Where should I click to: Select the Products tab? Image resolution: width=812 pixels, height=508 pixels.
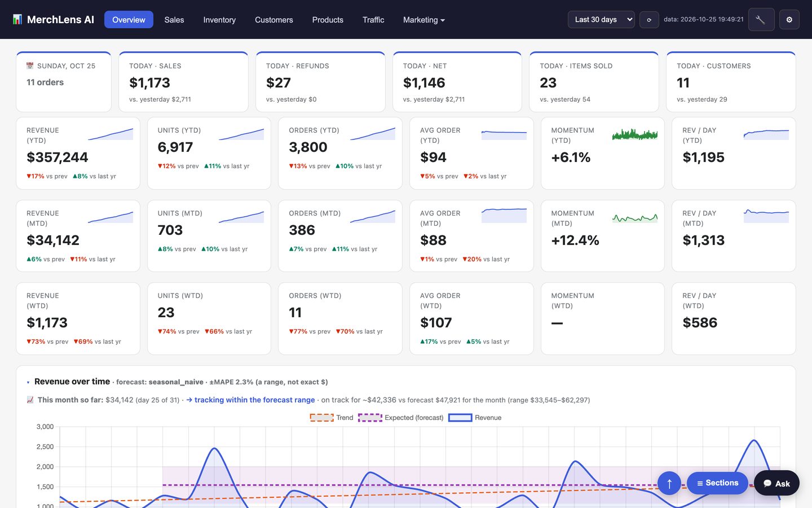point(328,20)
